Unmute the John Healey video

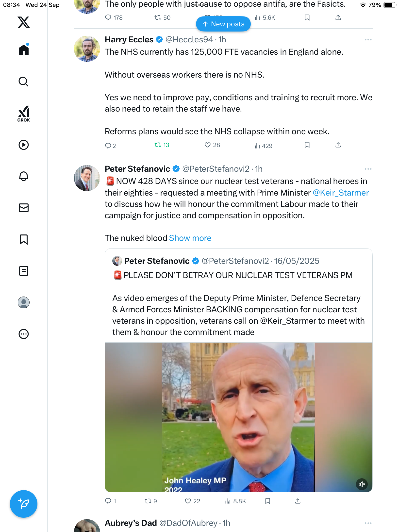click(x=362, y=484)
